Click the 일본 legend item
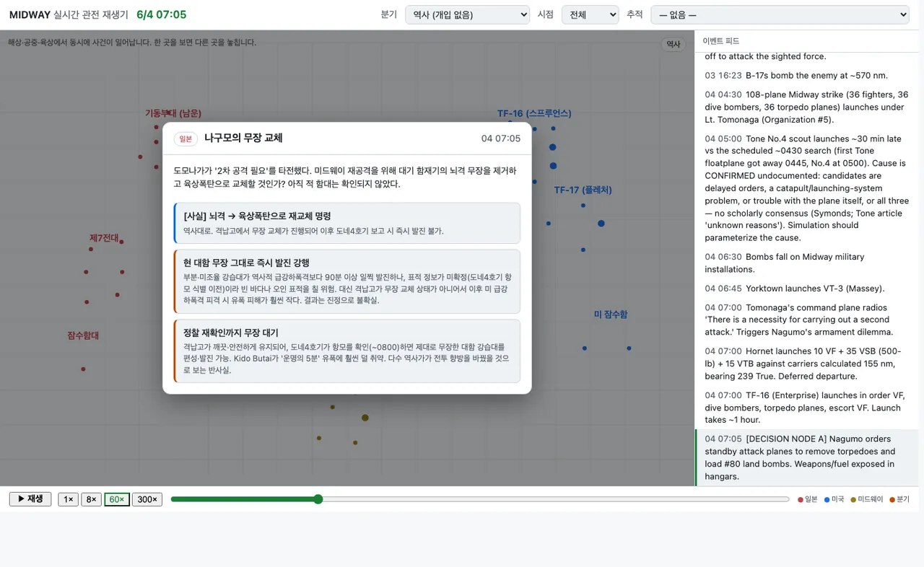This screenshot has height=567, width=924. tap(808, 499)
